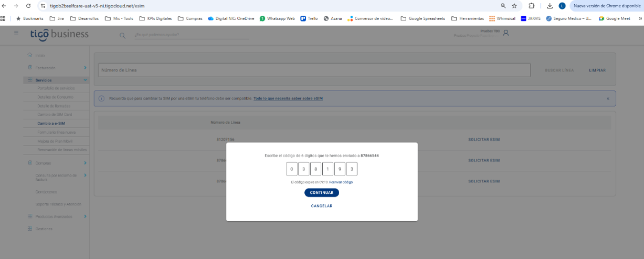
Task: Open the Compras bookmarks folder
Action: (190, 18)
